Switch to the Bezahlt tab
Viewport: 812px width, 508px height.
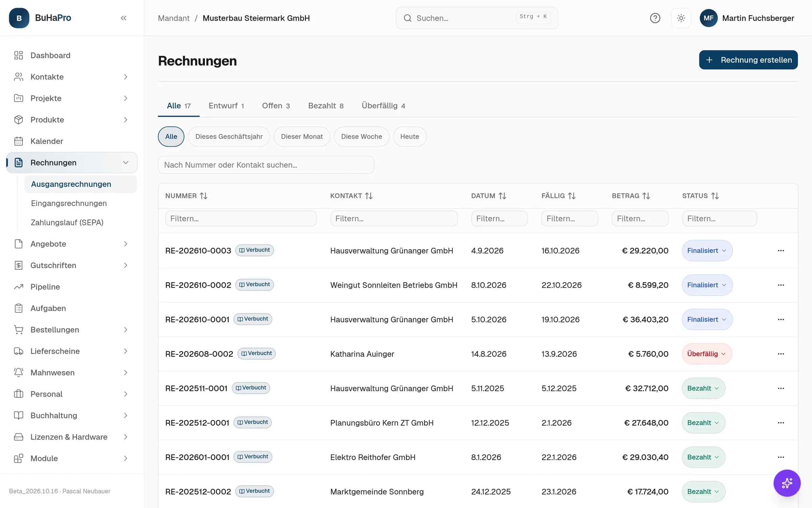click(326, 106)
